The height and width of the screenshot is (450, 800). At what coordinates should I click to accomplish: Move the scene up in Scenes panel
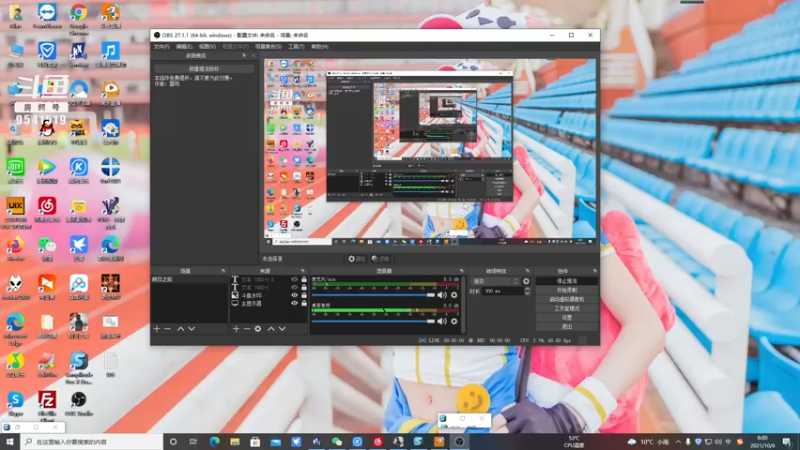pyautogui.click(x=181, y=329)
